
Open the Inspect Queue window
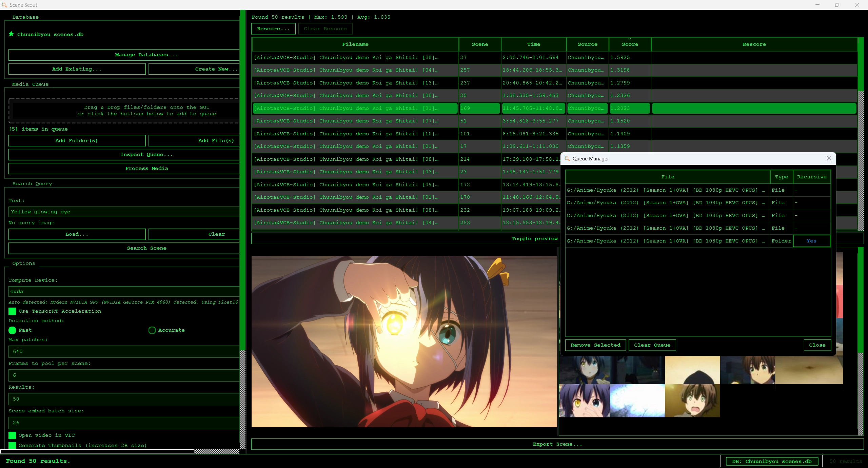(124, 154)
